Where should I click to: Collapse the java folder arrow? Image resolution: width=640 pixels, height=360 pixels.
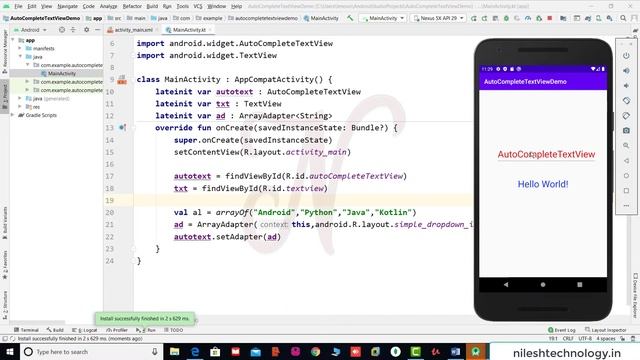(20, 56)
